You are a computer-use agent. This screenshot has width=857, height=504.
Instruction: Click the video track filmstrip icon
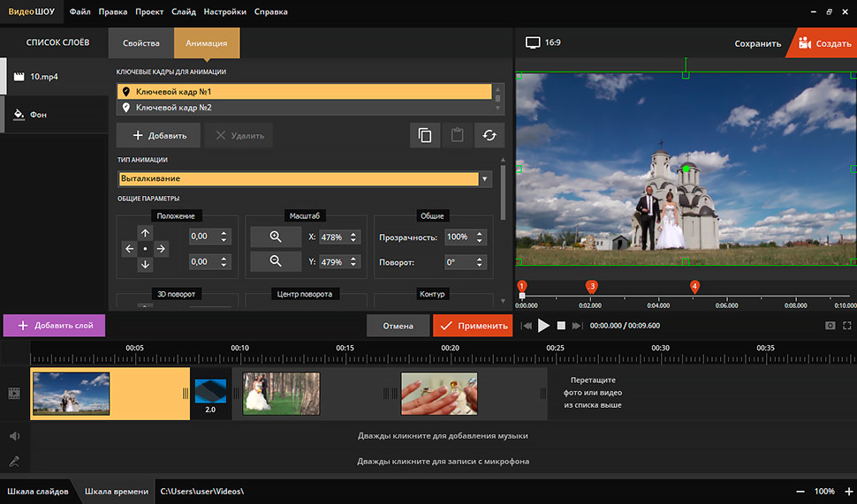14,393
